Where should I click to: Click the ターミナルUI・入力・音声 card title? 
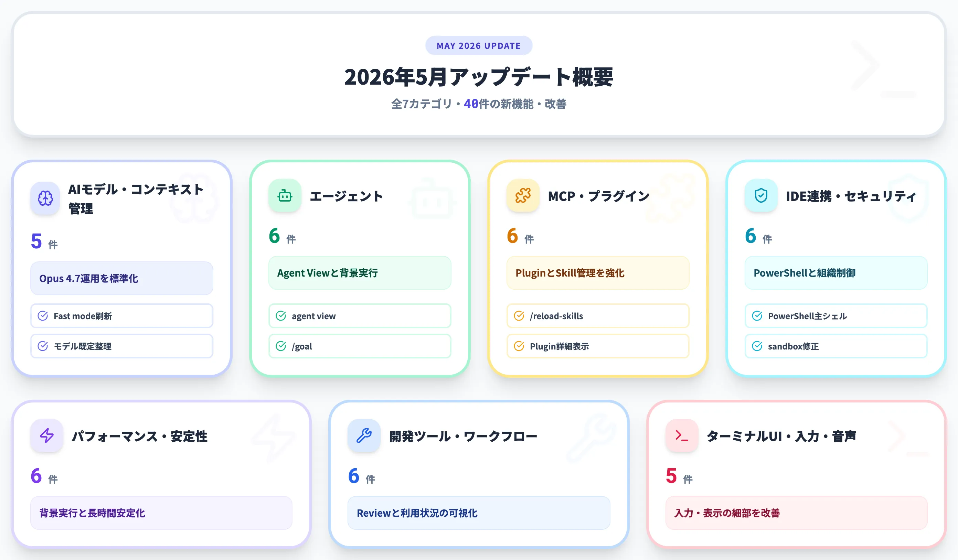[781, 436]
